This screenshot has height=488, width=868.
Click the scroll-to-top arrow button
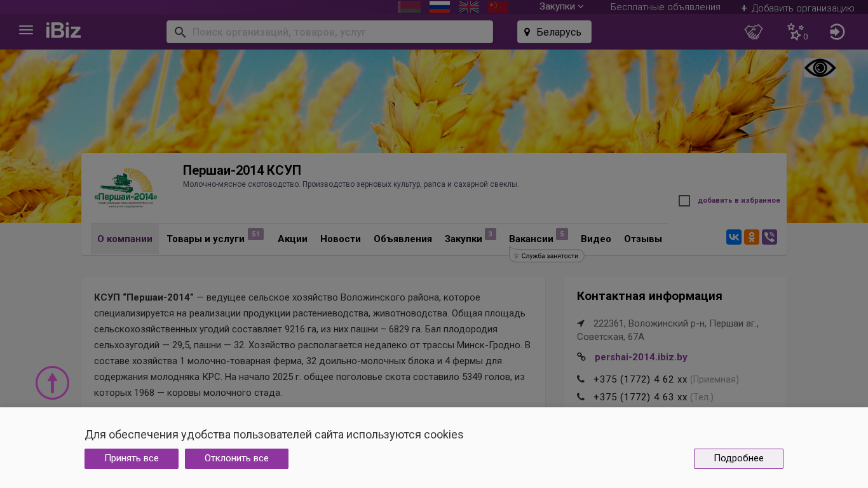click(x=52, y=383)
